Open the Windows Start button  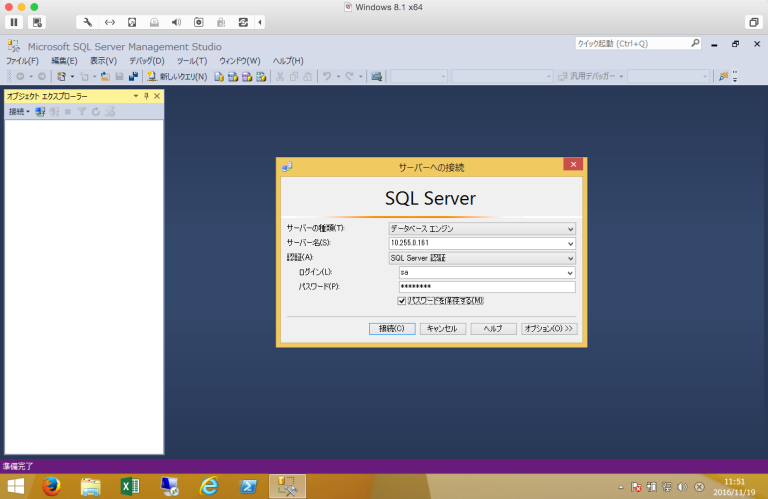click(x=16, y=486)
